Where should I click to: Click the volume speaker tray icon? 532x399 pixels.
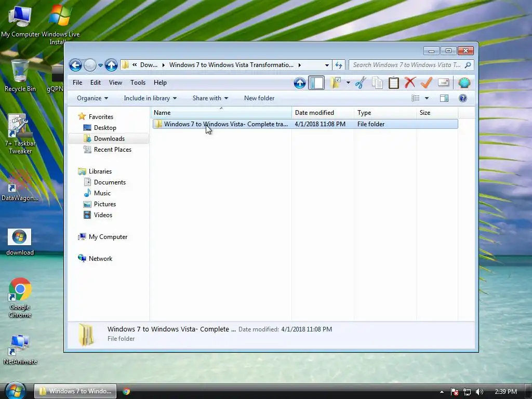click(x=480, y=392)
